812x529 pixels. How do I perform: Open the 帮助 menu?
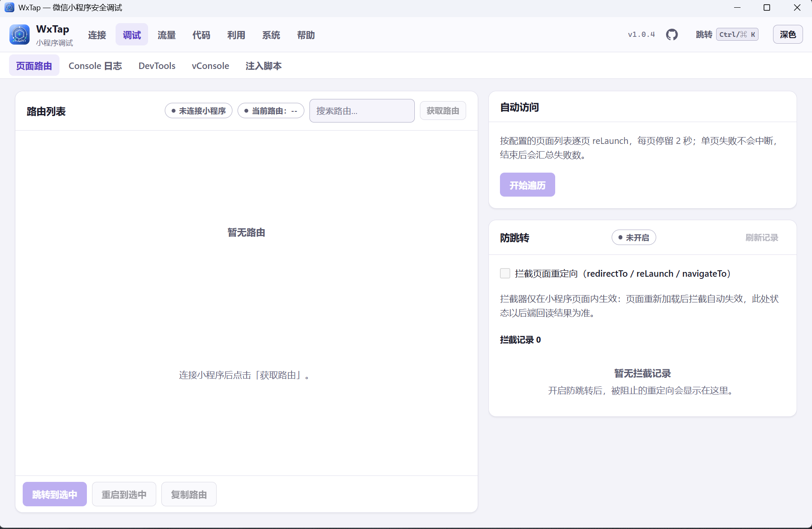[x=306, y=35]
